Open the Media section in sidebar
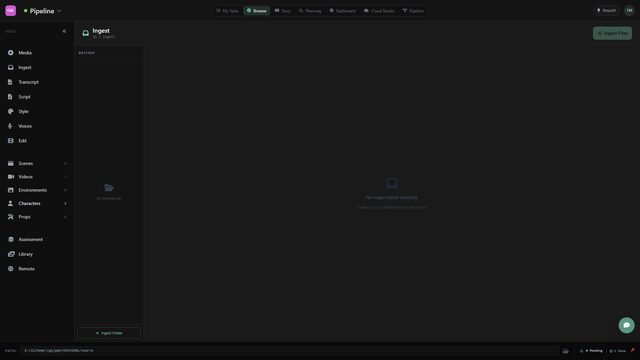This screenshot has width=640, height=360. click(x=37, y=53)
